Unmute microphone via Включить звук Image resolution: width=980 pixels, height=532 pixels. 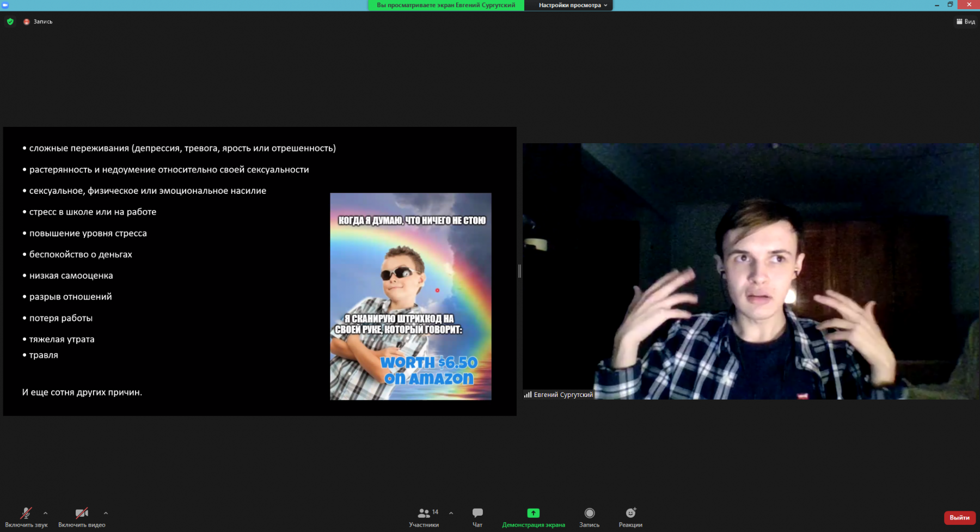26,517
